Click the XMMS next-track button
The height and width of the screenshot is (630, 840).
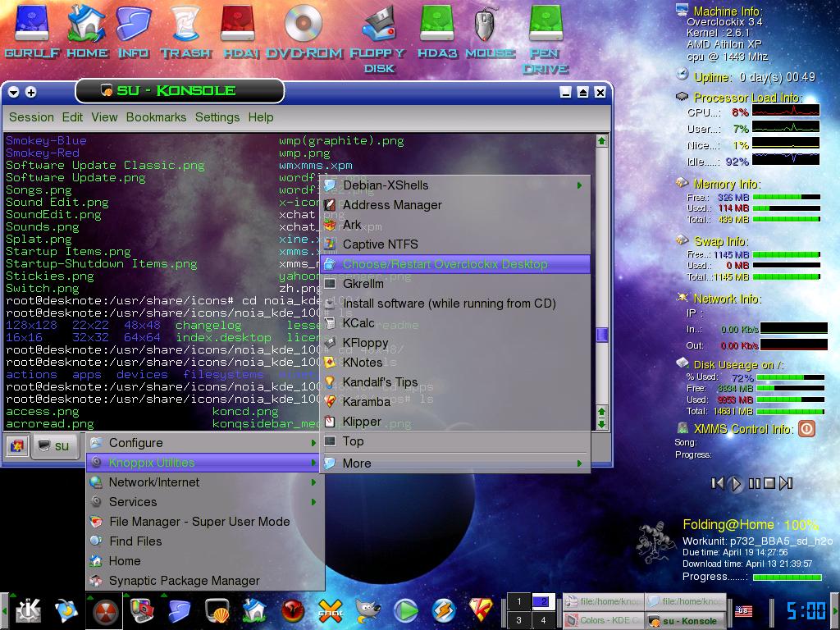click(786, 484)
